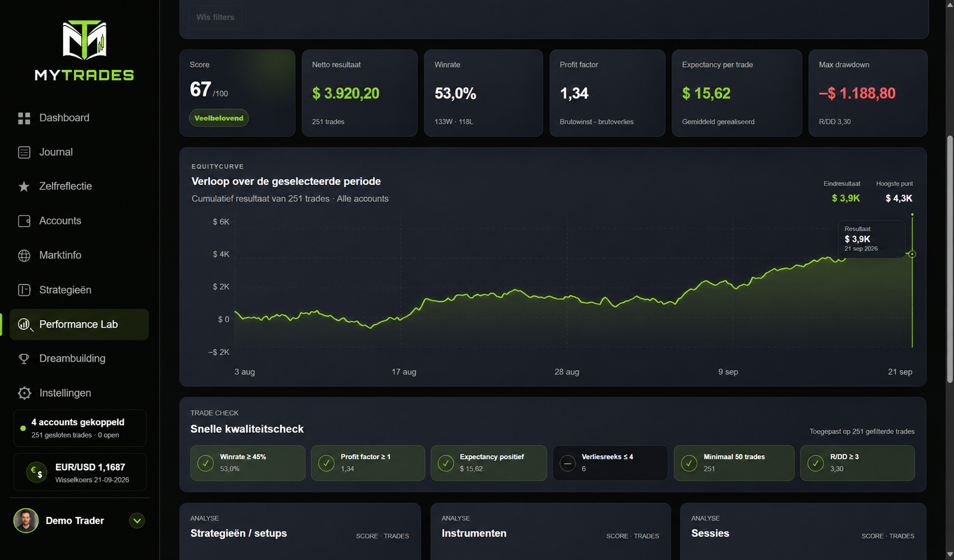The width and height of the screenshot is (954, 560).
Task: Click the Expectancy positief check icon
Action: click(x=446, y=463)
